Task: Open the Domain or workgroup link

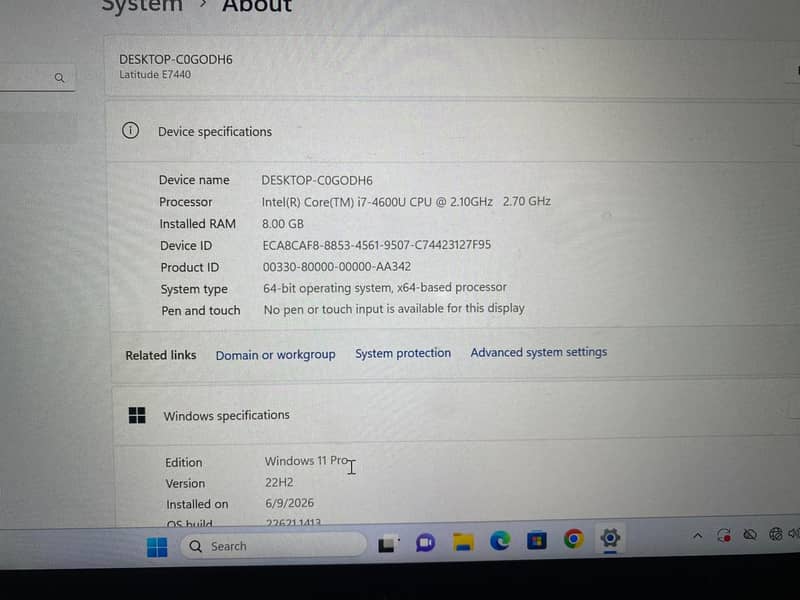Action: coord(276,355)
